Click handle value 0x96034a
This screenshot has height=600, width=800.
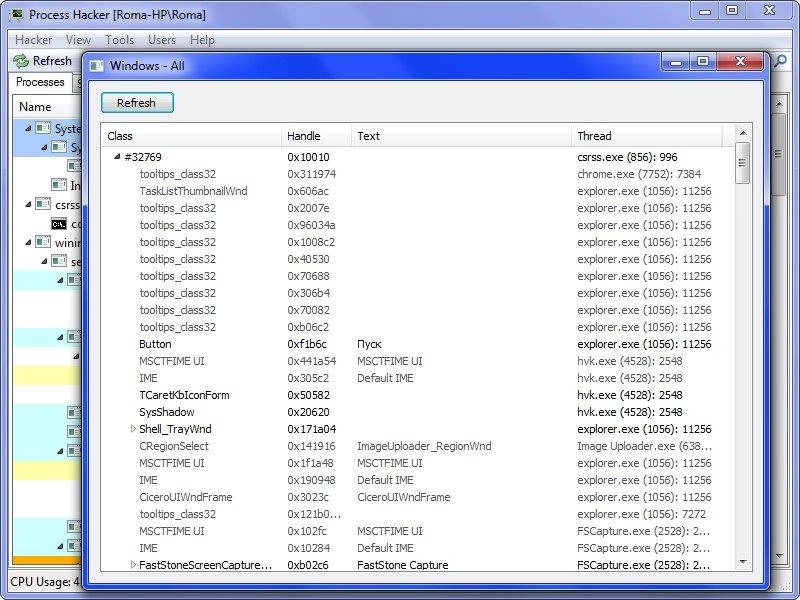pos(311,225)
